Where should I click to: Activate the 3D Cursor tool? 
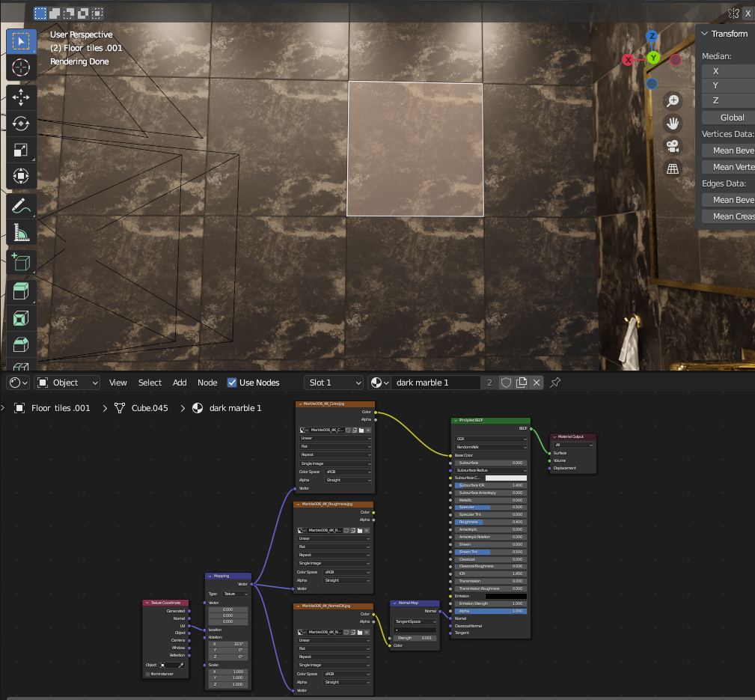[21, 67]
